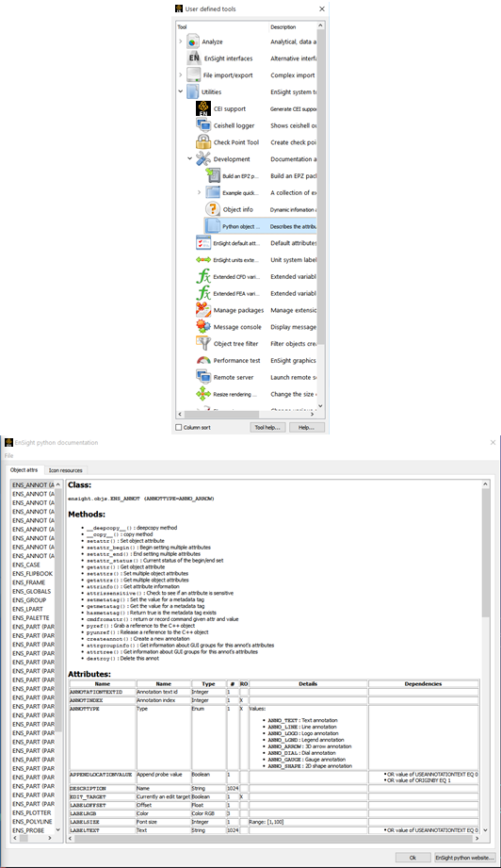Select ENS_FLIPBOOK in the class list
Screen dimensions: 501x868
click(x=33, y=574)
